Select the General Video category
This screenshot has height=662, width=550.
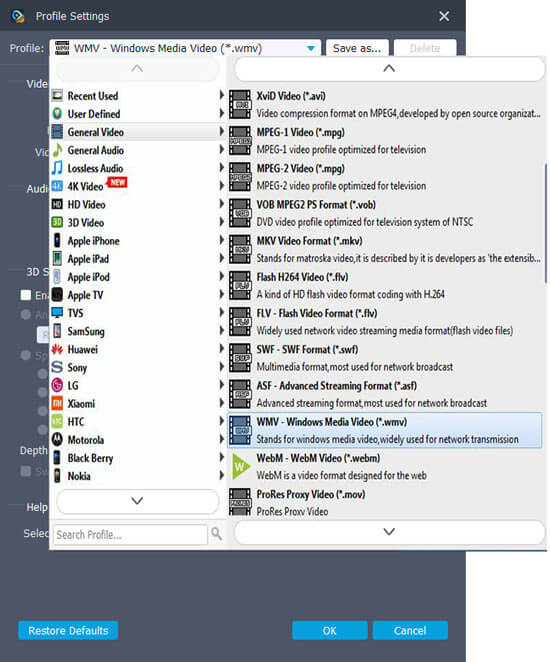[x=138, y=132]
